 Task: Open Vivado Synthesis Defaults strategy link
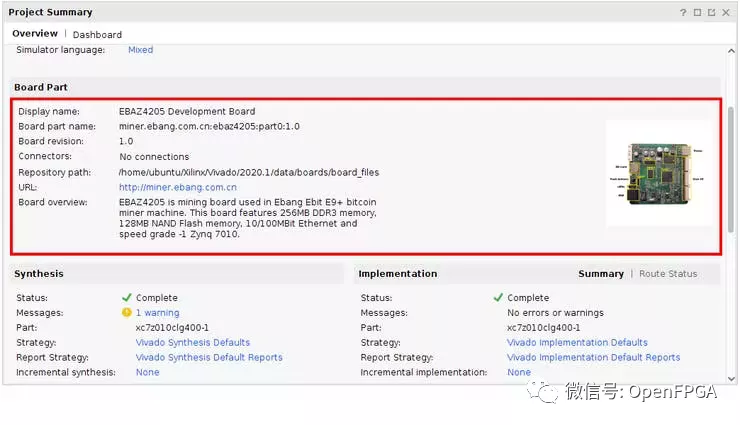pos(193,342)
